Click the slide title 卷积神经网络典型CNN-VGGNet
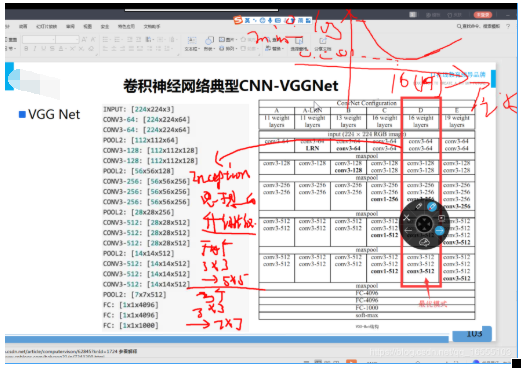This screenshot has width=522, height=368. [231, 86]
